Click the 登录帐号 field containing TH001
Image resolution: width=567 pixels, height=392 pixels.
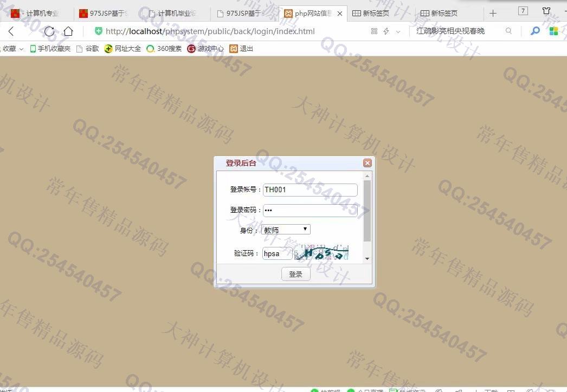(310, 190)
